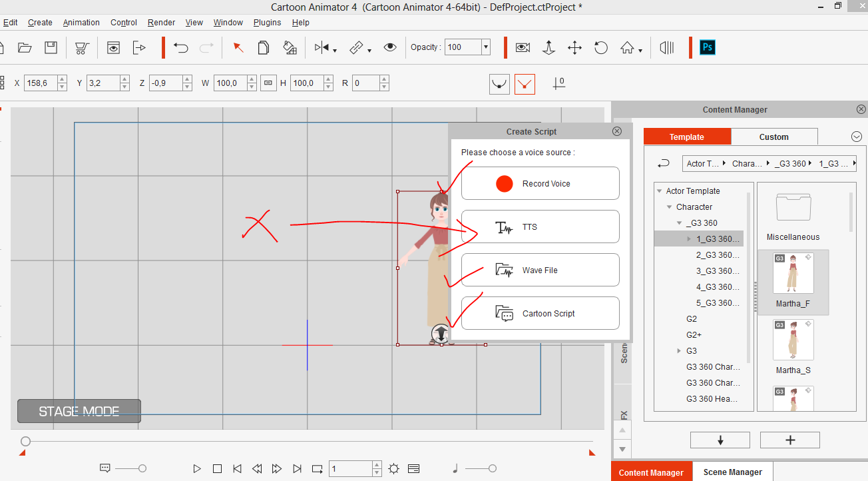Viewport: 868px width, 481px height.
Task: Play the animation
Action: 197,469
